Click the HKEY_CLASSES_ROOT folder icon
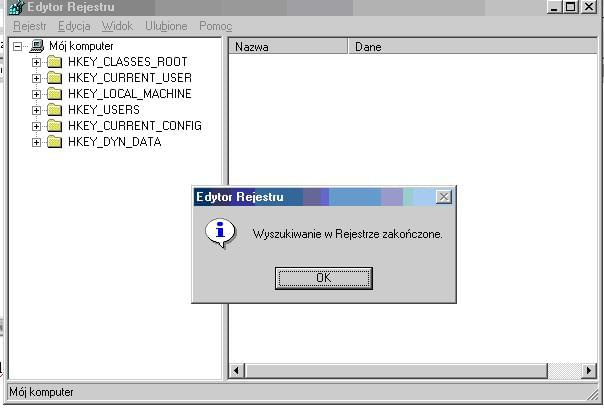The width and height of the screenshot is (604, 412). pyautogui.click(x=54, y=62)
